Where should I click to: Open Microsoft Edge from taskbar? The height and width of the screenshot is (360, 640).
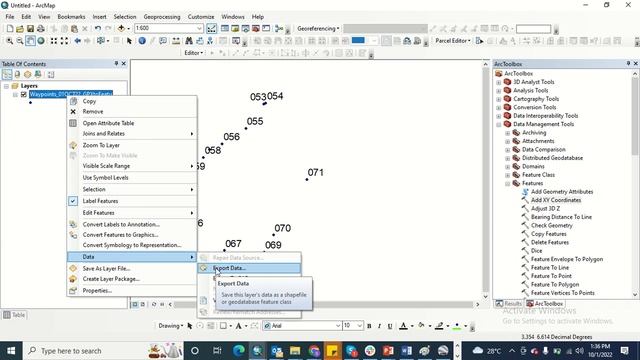point(239,351)
